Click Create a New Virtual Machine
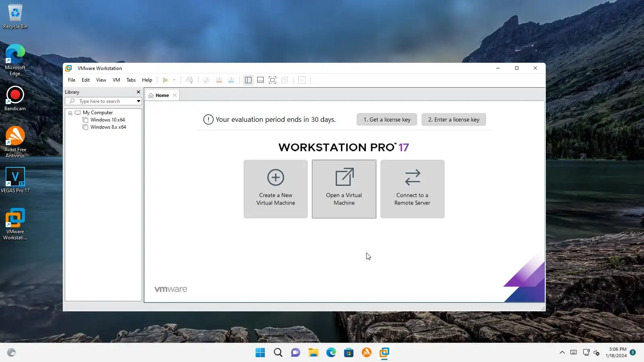This screenshot has width=644, height=362. click(x=276, y=189)
